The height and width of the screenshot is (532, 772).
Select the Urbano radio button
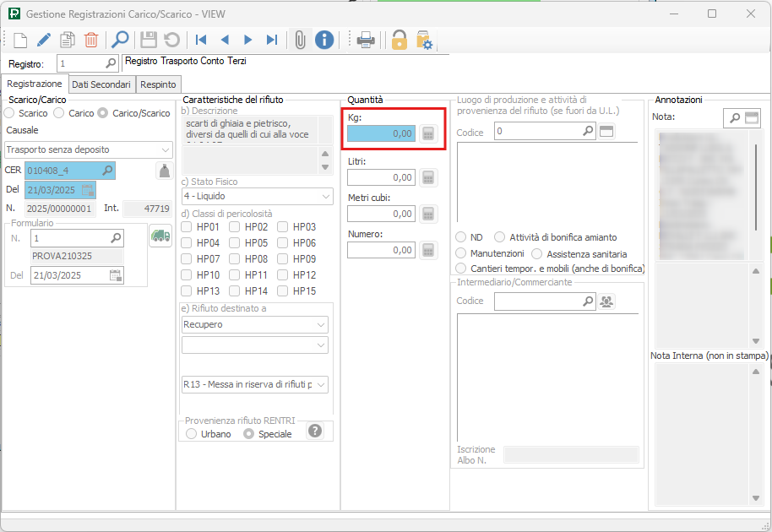point(192,434)
